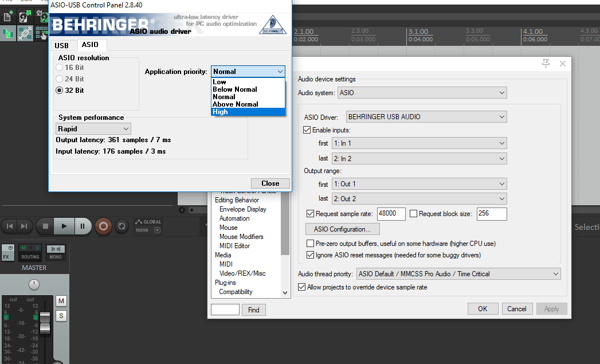
Task: Click master pan knob
Action: [34, 284]
